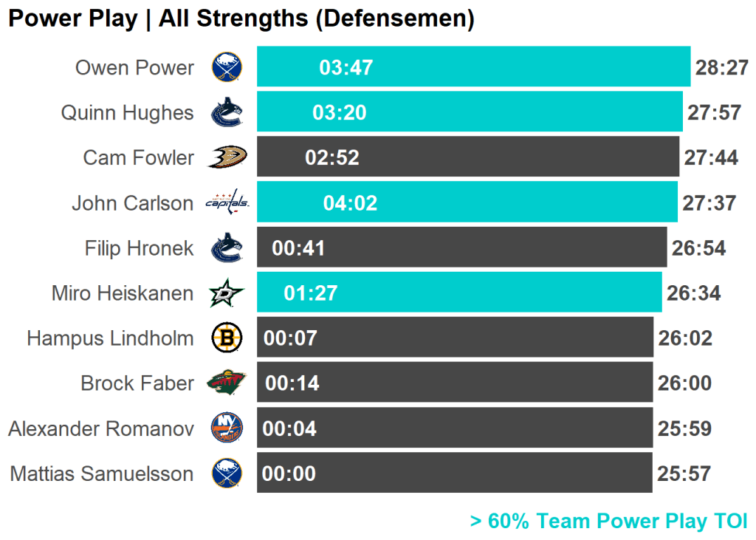
Task: Click the Sabres logo beside Owen Power
Action: (x=227, y=67)
